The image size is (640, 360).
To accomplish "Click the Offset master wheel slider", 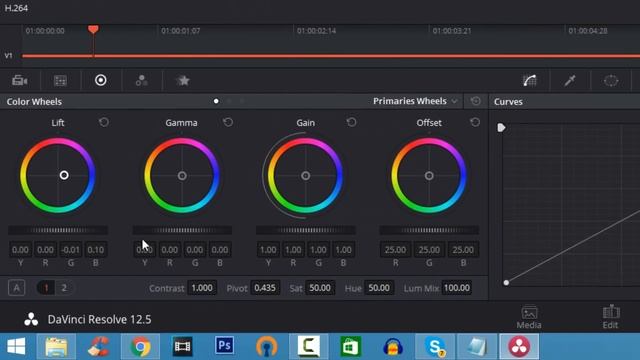I will (429, 230).
